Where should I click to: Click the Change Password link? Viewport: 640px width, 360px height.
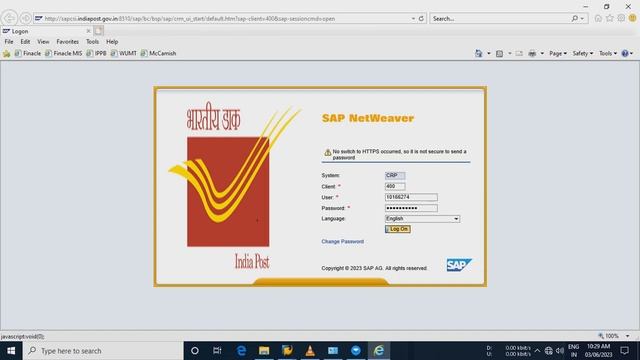342,242
